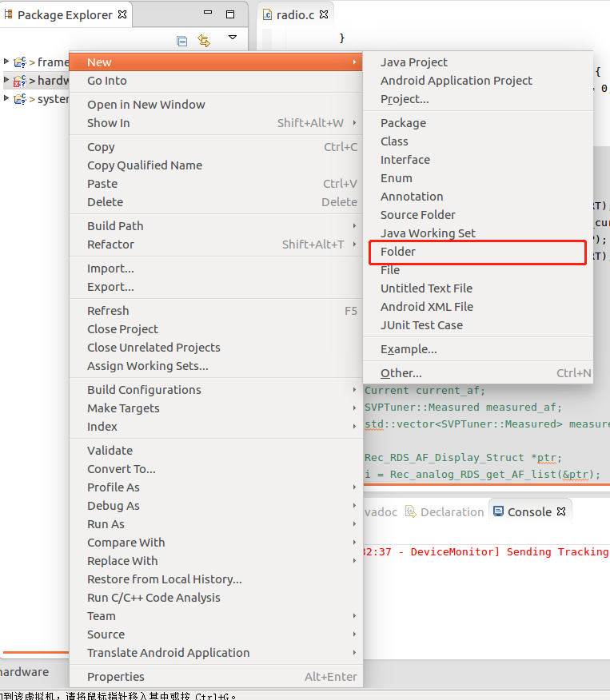The height and width of the screenshot is (700, 610).
Task: Select Export... from context menu
Action: [216, 287]
